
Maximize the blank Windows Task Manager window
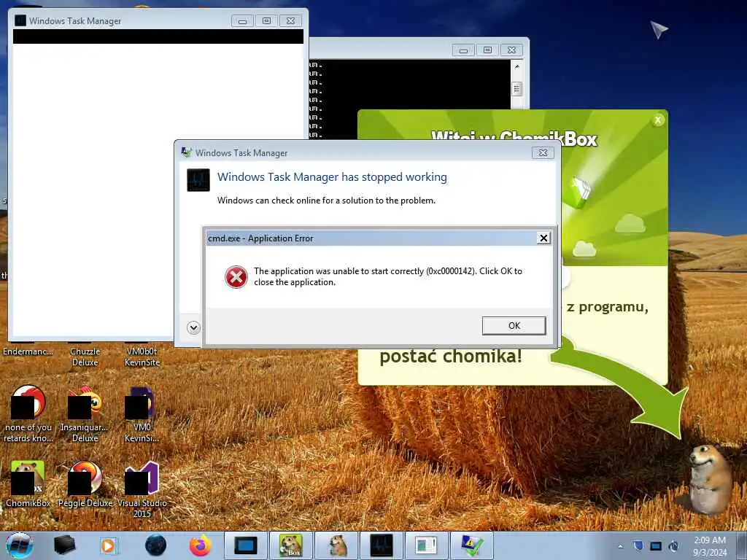(x=266, y=21)
